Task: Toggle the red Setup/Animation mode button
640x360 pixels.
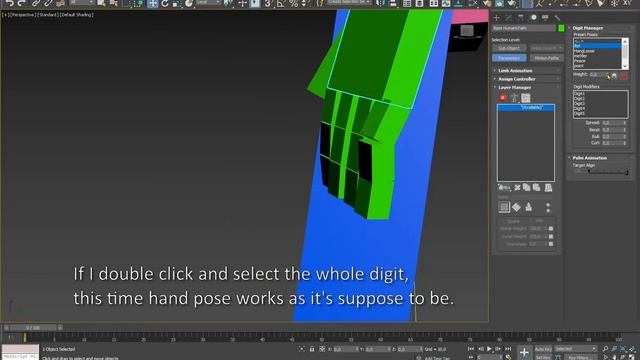Action: click(503, 98)
